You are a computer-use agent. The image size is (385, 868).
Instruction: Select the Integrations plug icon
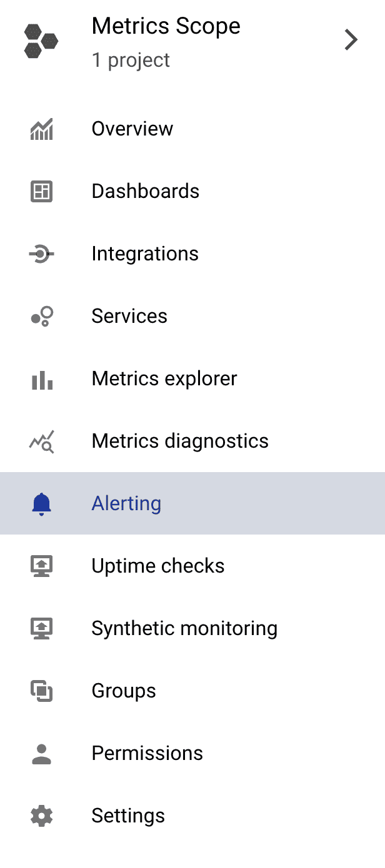(x=41, y=254)
